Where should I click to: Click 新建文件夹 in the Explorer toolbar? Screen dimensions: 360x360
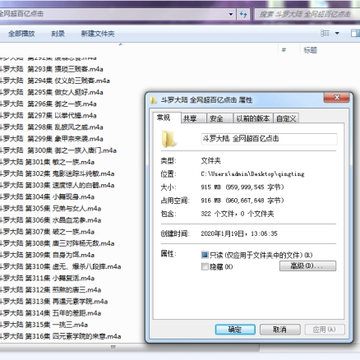(98, 34)
